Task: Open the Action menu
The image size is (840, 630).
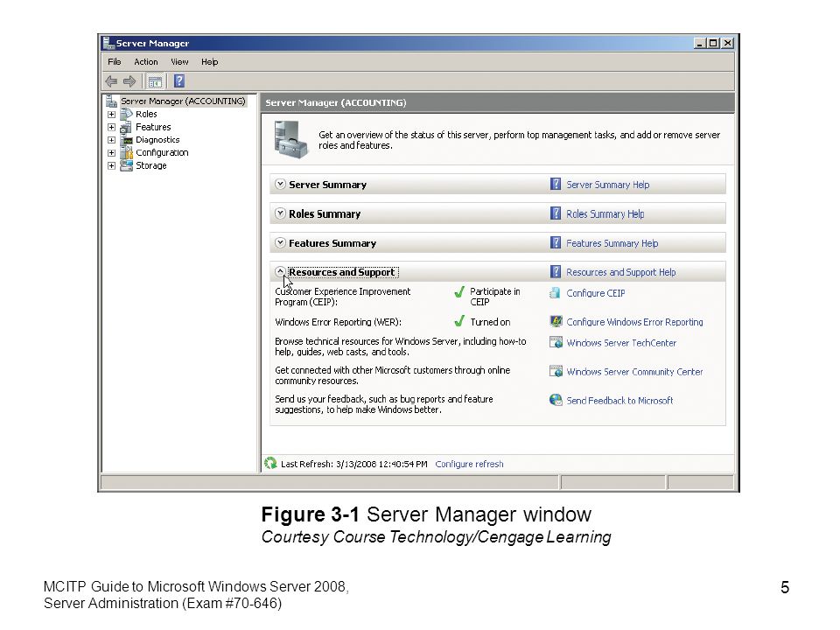Action: 146,61
